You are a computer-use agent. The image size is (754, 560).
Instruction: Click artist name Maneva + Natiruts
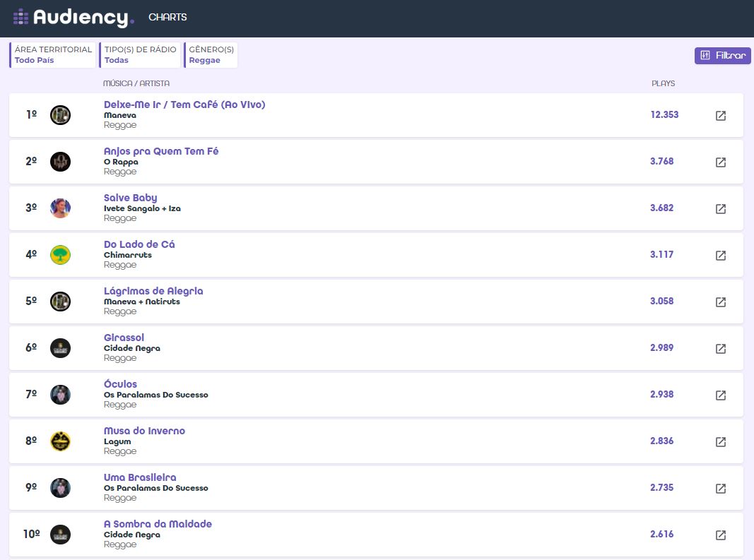click(x=142, y=302)
